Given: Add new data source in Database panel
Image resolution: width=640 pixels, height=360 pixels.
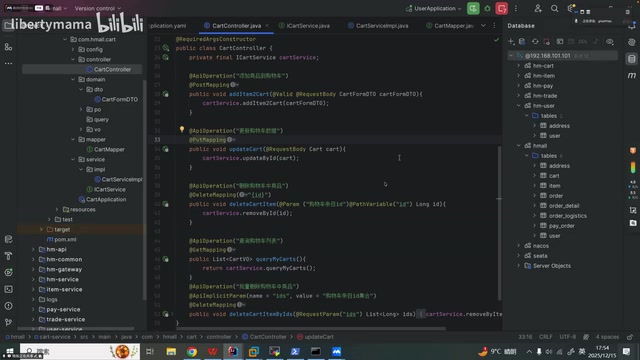Looking at the screenshot, I should click(x=511, y=42).
